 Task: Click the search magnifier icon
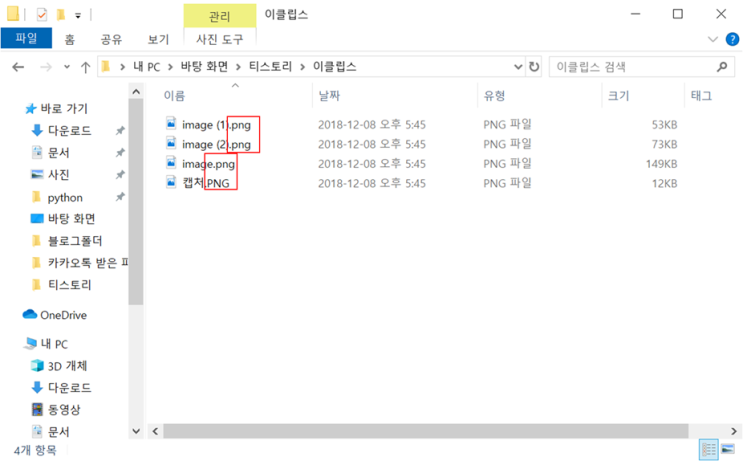722,67
